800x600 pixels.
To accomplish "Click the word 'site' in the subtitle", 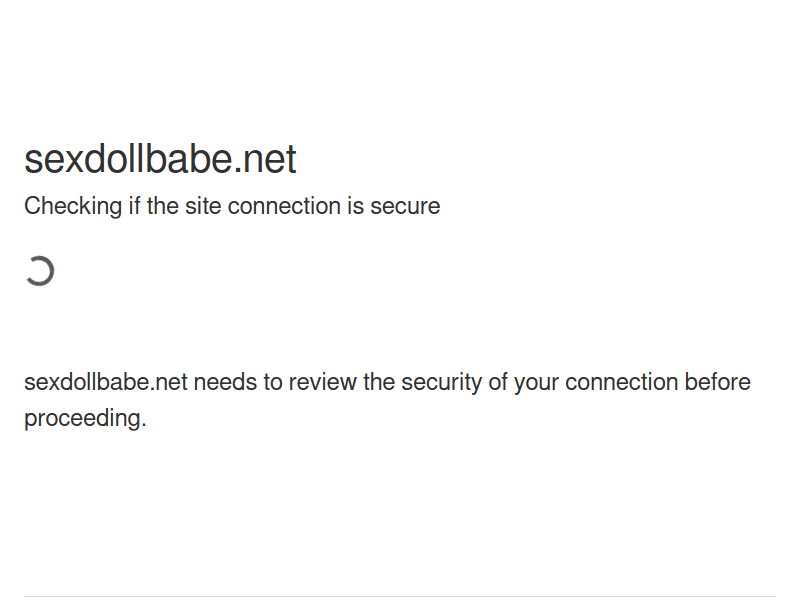I will click(203, 207).
